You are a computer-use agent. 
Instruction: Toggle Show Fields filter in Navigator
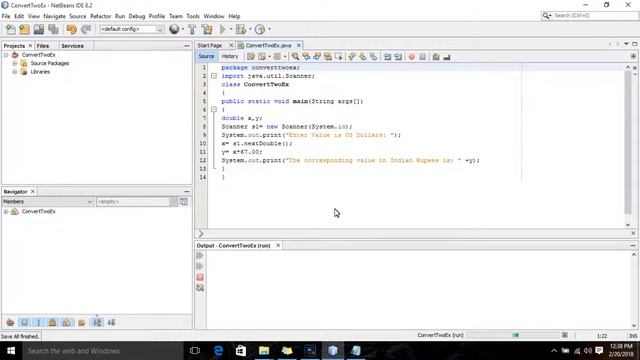[24, 322]
